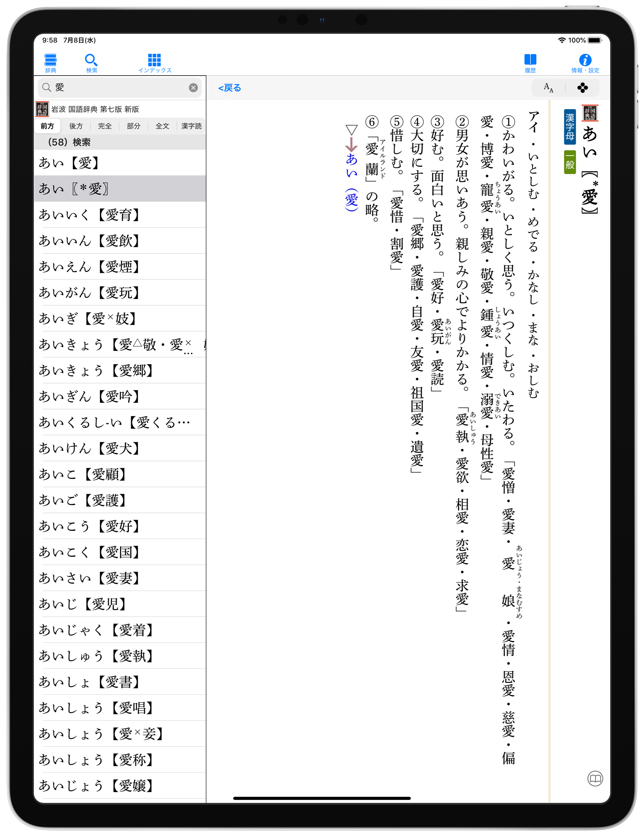The height and width of the screenshot is (837, 644).
Task: Select 後方 search mode
Action: tap(76, 126)
